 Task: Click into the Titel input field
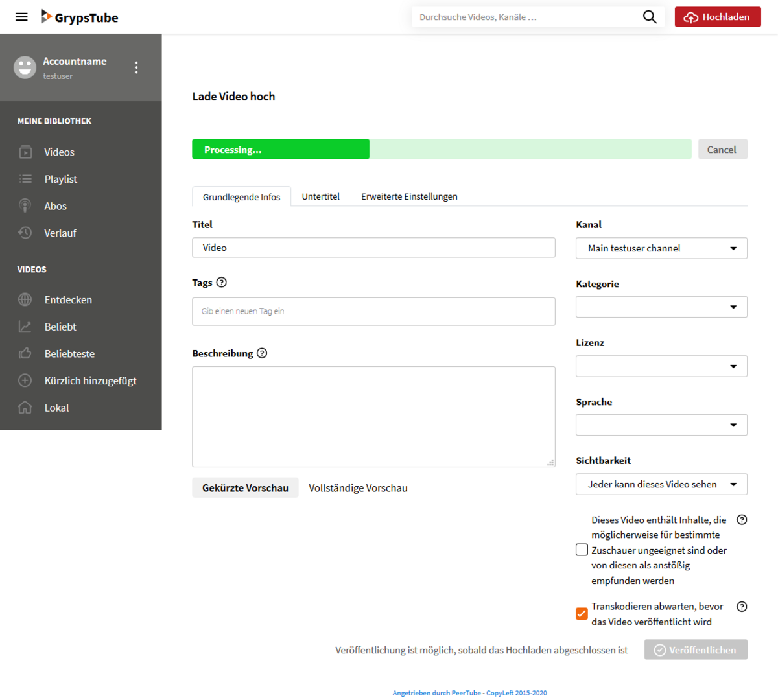click(373, 248)
